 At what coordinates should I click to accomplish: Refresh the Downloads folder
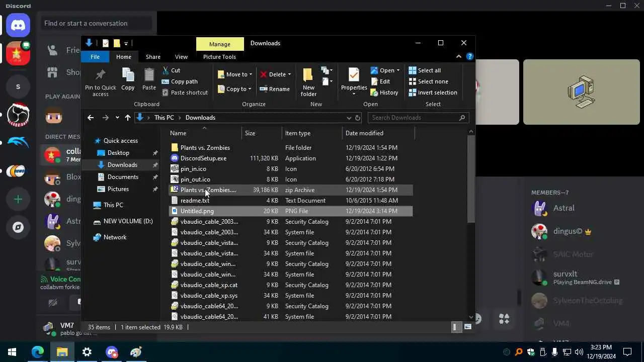358,118
